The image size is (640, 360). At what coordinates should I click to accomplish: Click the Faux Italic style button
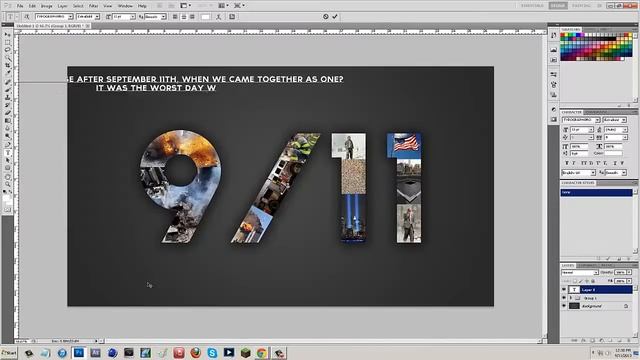point(573,163)
